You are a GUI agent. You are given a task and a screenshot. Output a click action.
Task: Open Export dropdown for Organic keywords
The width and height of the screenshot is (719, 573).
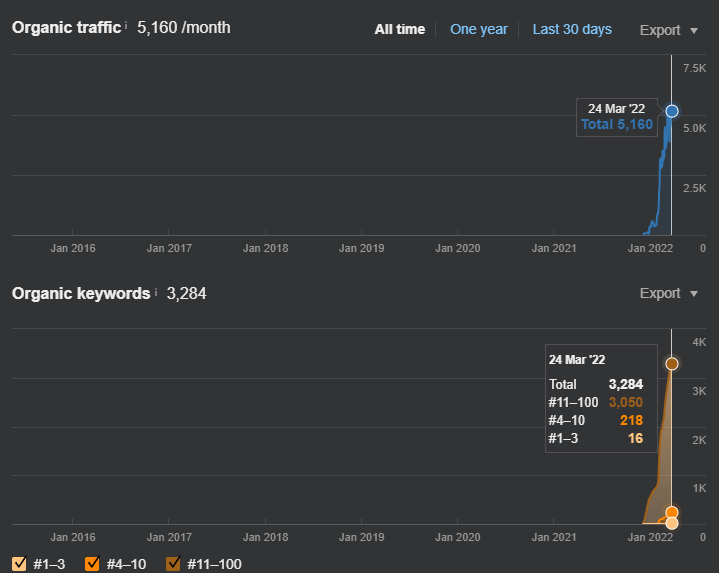[669, 293]
